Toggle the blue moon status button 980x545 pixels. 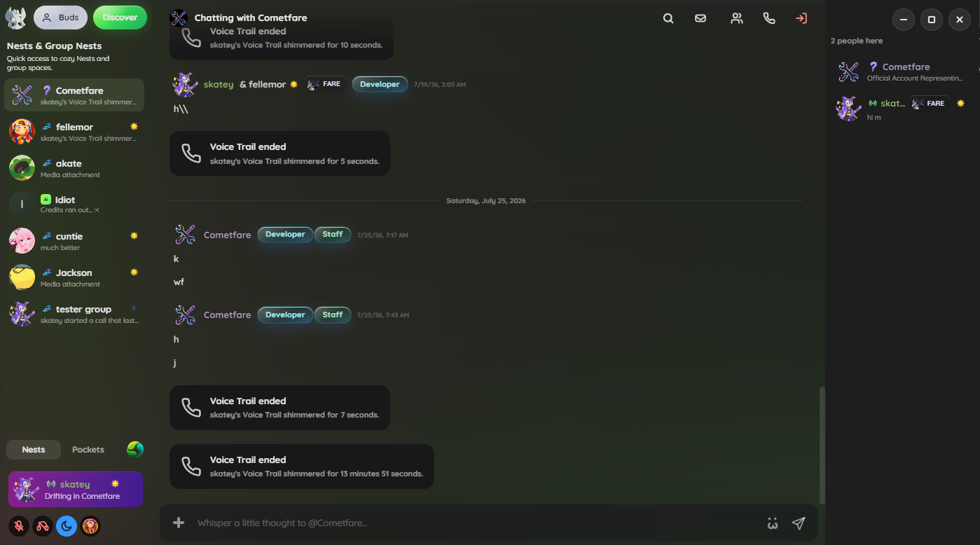67,526
